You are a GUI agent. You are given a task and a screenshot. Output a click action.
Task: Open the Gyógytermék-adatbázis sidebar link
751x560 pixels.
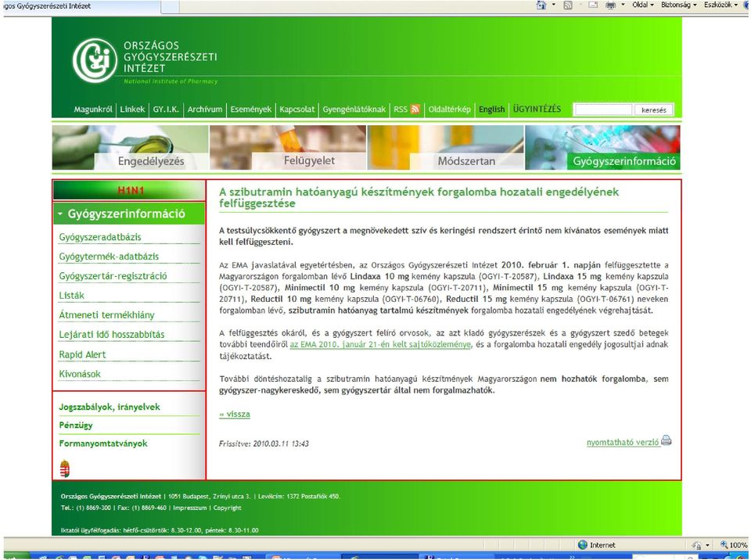point(109,257)
